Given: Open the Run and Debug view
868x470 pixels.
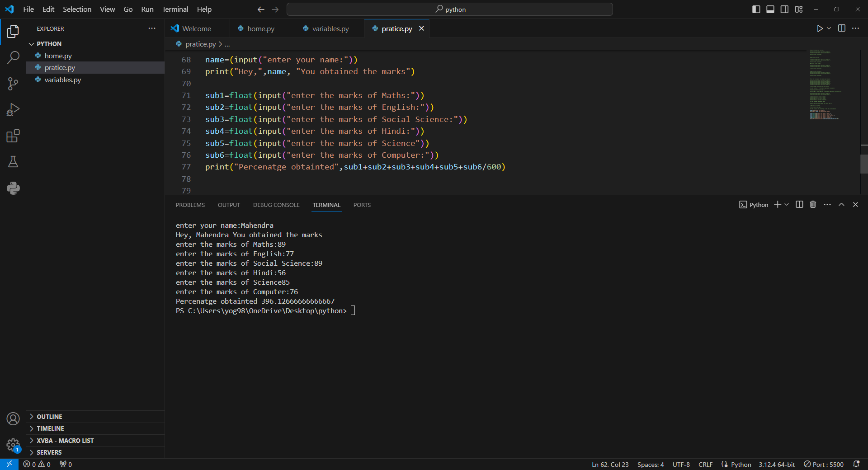Looking at the screenshot, I should [x=13, y=110].
